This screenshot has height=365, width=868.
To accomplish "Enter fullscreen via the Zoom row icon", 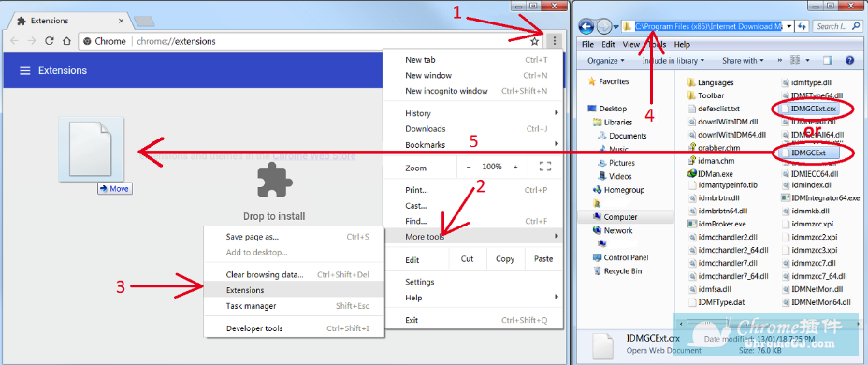I will point(545,167).
